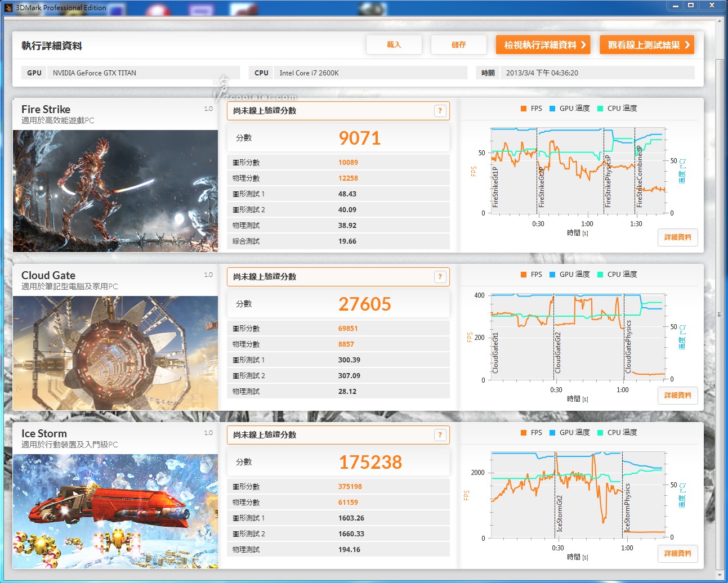The image size is (728, 583).
Task: Click Cloud Gate graphics score 69851
Action: click(x=348, y=329)
